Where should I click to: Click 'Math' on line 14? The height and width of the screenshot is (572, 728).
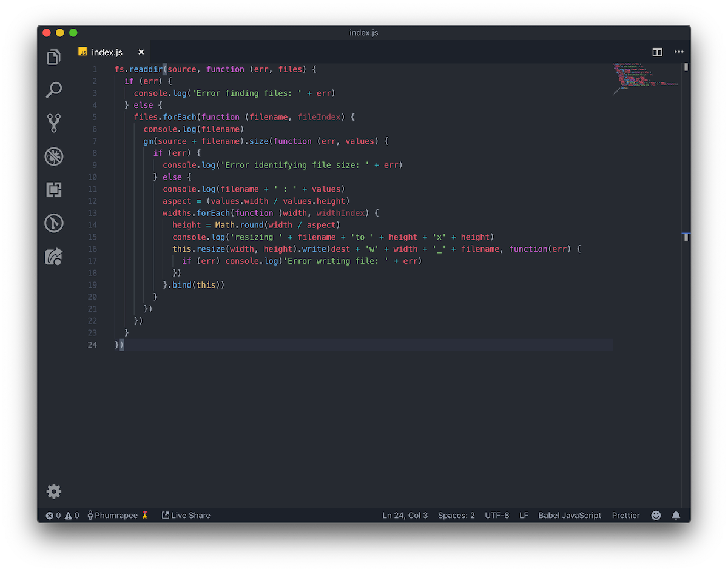[x=225, y=225]
